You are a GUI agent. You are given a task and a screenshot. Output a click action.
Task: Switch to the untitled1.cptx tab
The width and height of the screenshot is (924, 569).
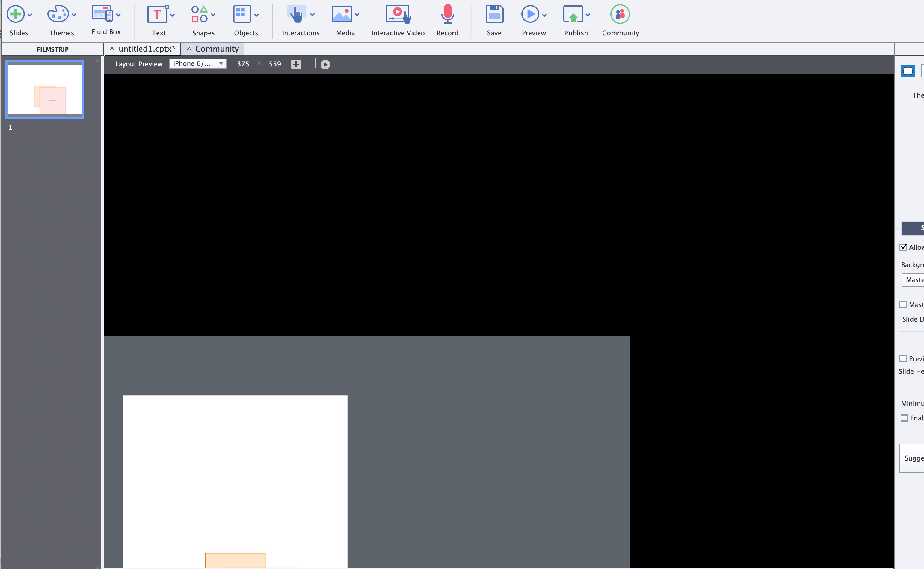tap(147, 49)
